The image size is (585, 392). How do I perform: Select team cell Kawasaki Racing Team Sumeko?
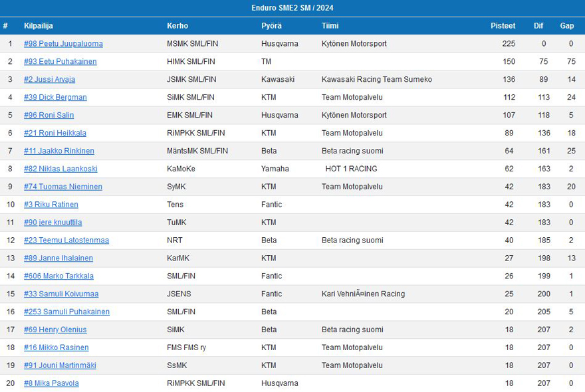click(377, 80)
